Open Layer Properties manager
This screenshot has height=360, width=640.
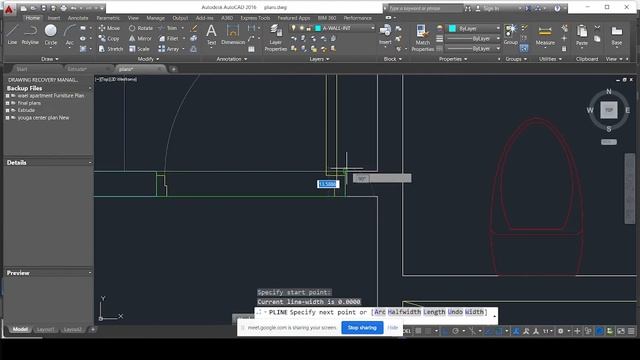[x=276, y=38]
